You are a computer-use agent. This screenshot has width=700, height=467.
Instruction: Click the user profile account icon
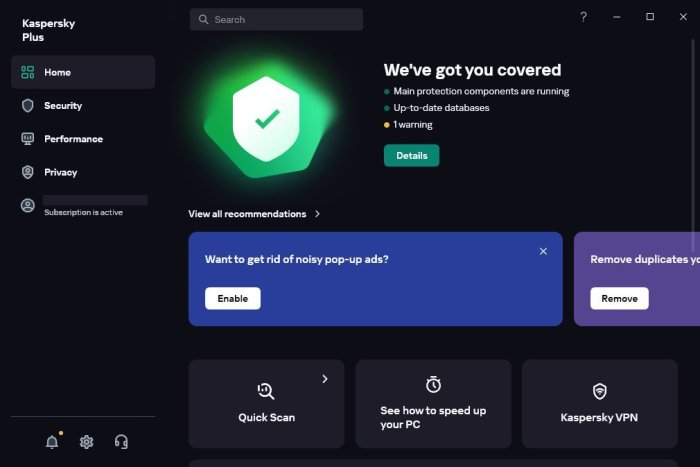point(28,205)
